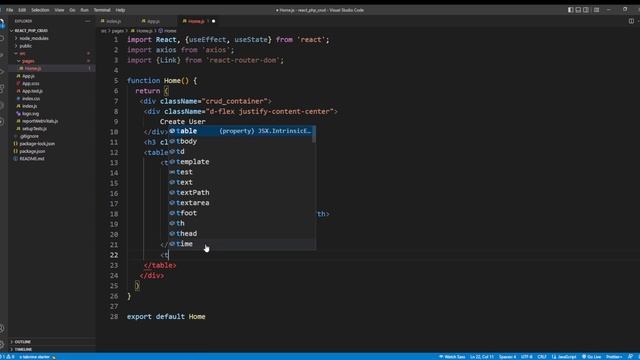Viewport: 640px width, 360px height.
Task: Open the Go menu
Action: [x=72, y=10]
